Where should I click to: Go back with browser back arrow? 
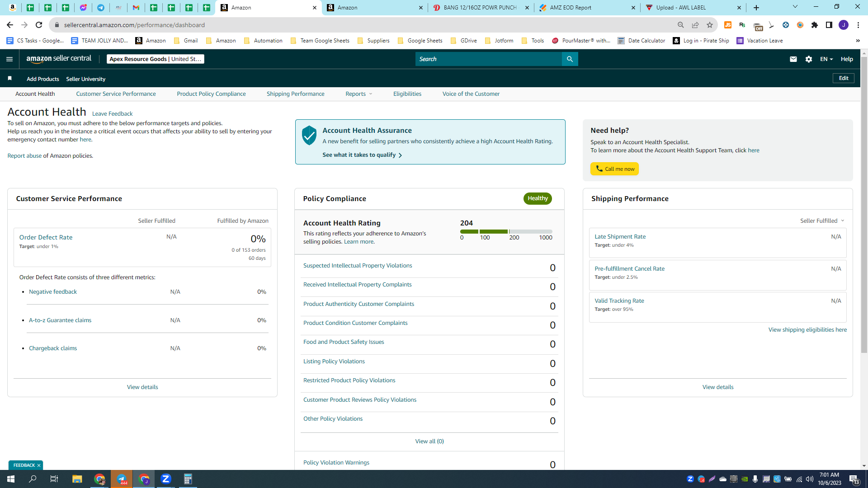pos(10,25)
